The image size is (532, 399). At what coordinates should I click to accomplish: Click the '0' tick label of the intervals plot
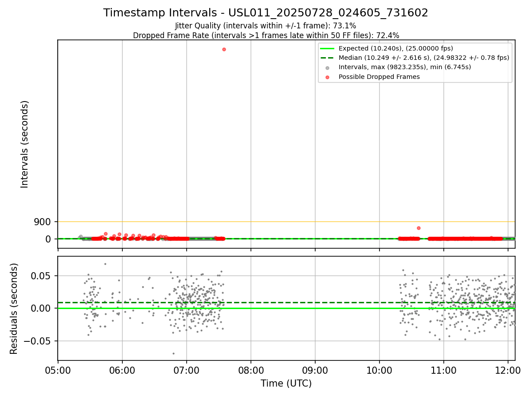pos(48,239)
